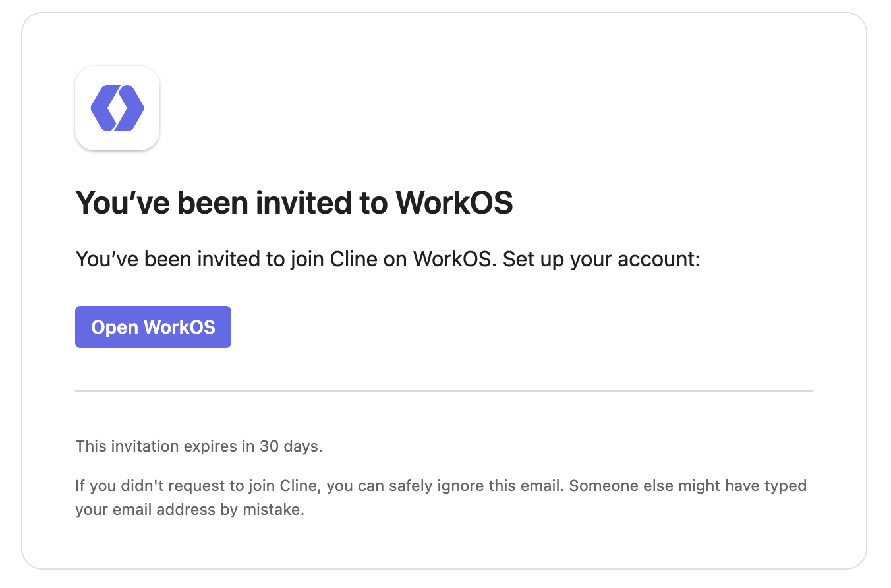Click the expiration notice text

[x=199, y=446]
